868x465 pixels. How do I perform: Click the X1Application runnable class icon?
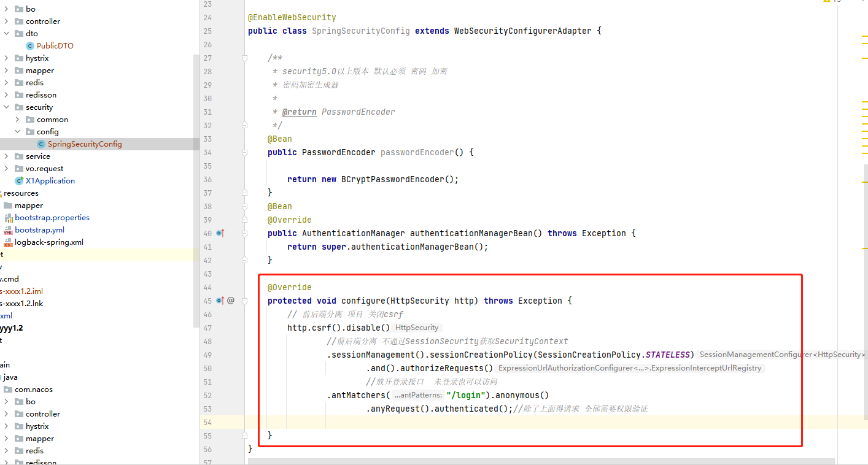(19, 181)
